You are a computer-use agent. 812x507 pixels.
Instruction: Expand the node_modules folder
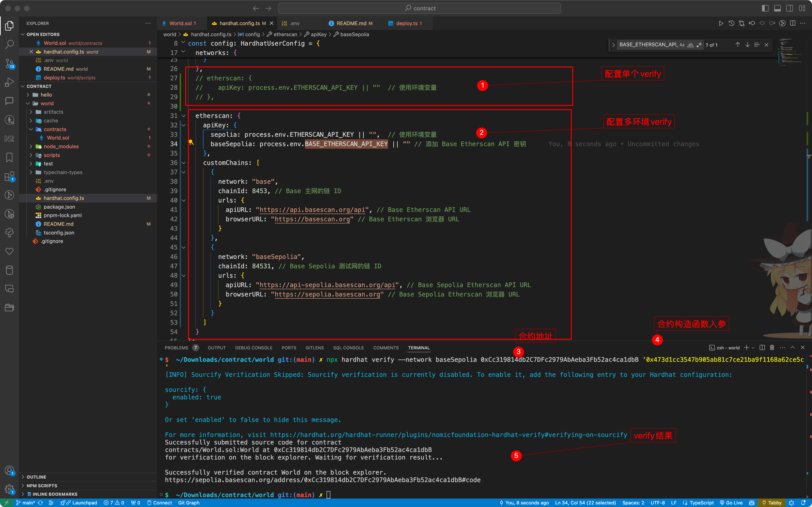31,147
